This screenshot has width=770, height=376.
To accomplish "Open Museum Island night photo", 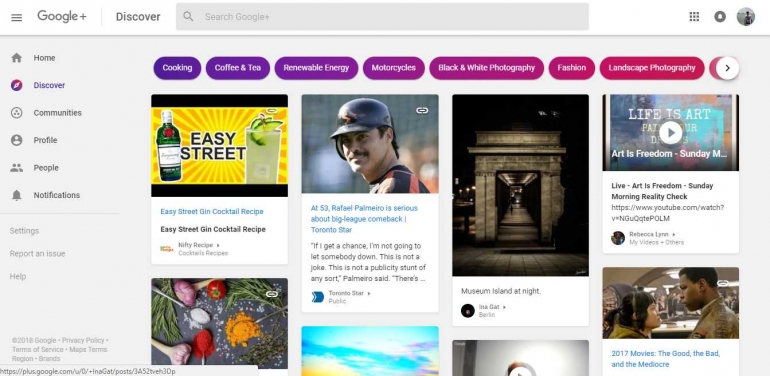I will 520,185.
